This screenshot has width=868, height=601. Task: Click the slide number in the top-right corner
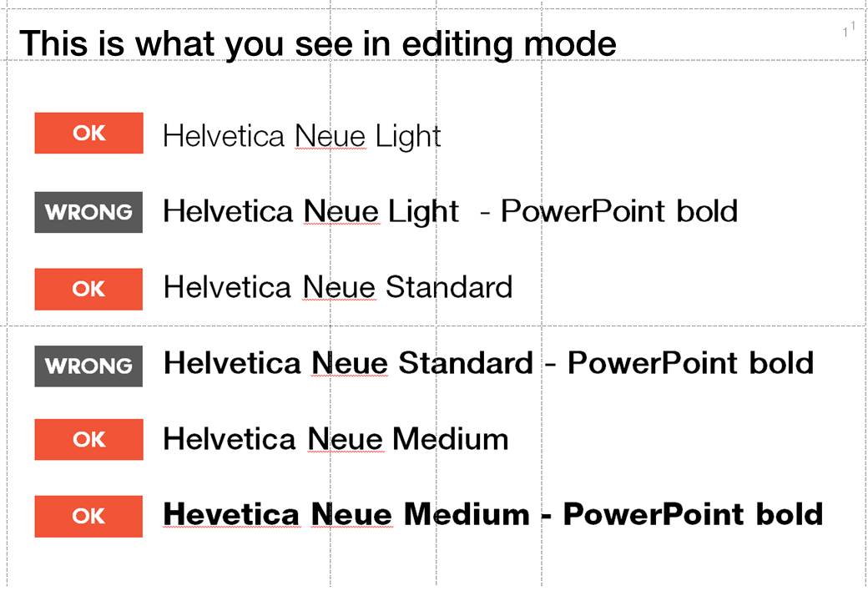(849, 30)
